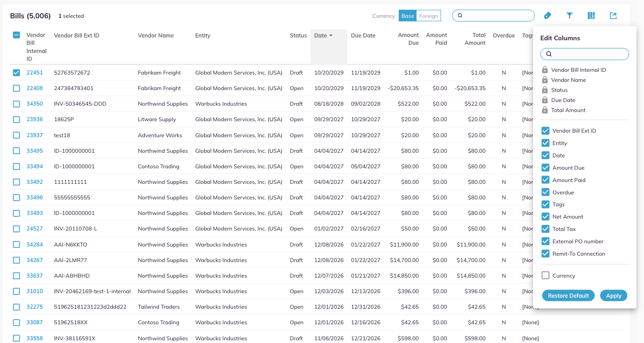Click the Edit Columns search field
Image resolution: width=644 pixels, height=343 pixels.
tap(585, 54)
